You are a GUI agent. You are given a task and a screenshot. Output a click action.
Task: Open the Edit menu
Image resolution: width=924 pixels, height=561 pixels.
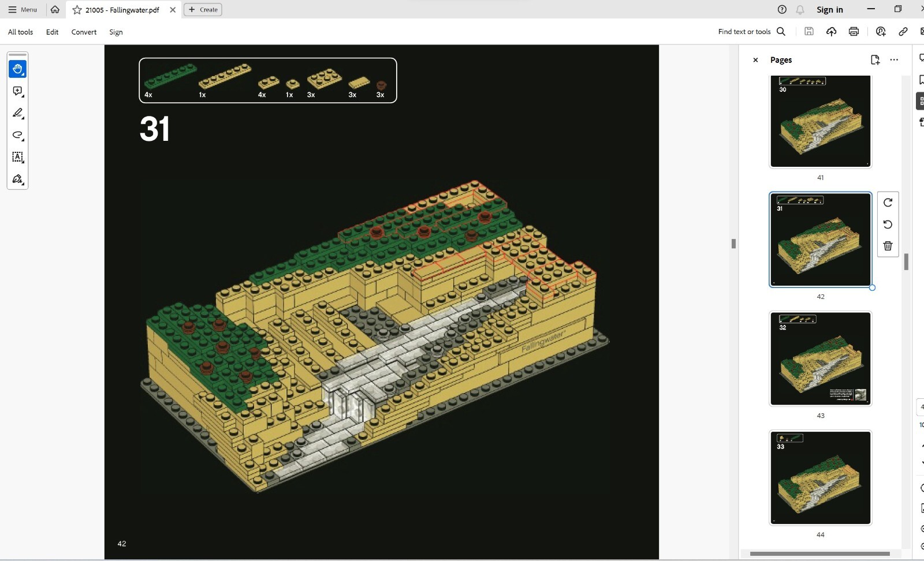pyautogui.click(x=52, y=32)
